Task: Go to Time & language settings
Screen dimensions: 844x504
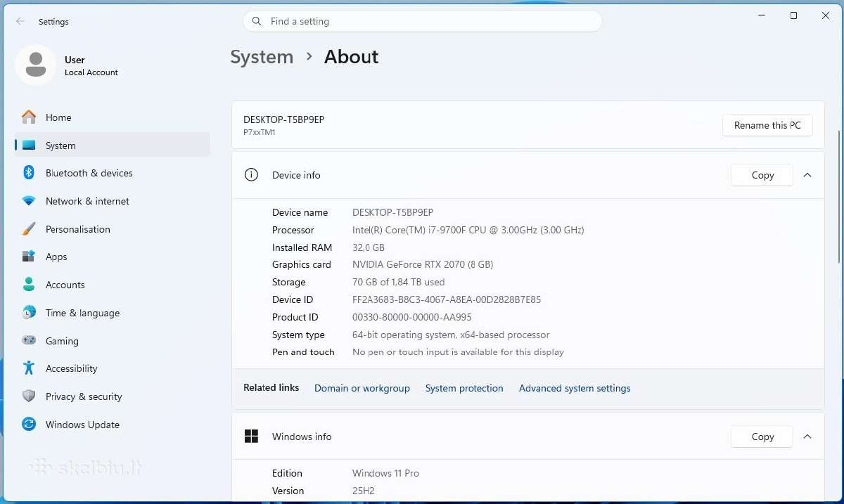Action: (113, 313)
